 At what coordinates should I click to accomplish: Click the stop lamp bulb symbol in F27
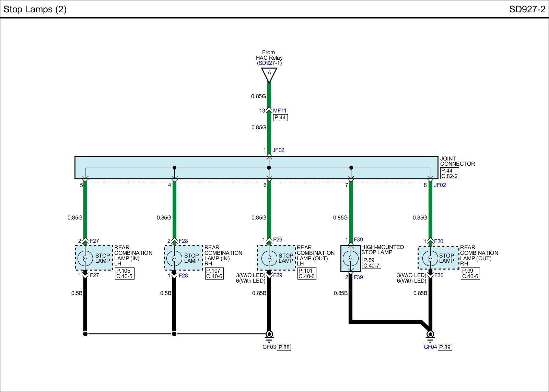tap(85, 258)
